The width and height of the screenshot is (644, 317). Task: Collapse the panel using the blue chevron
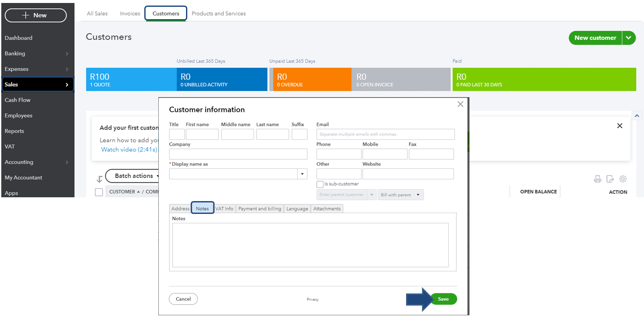[x=637, y=116]
